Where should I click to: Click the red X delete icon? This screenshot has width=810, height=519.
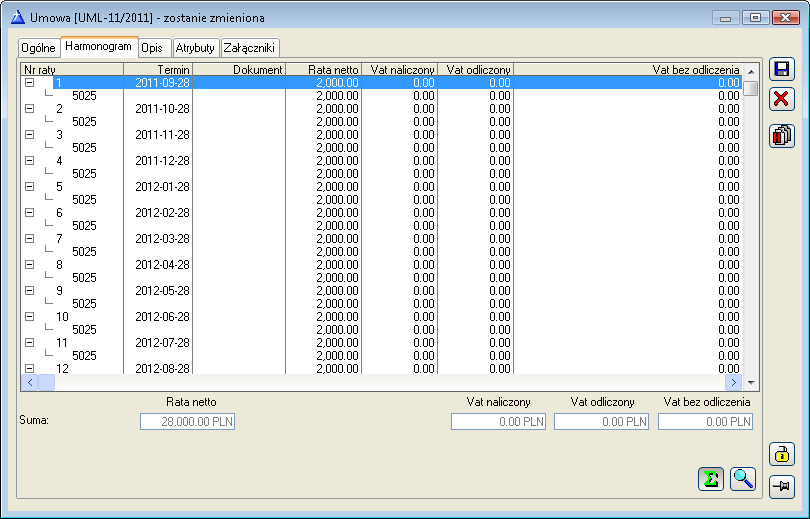(781, 98)
